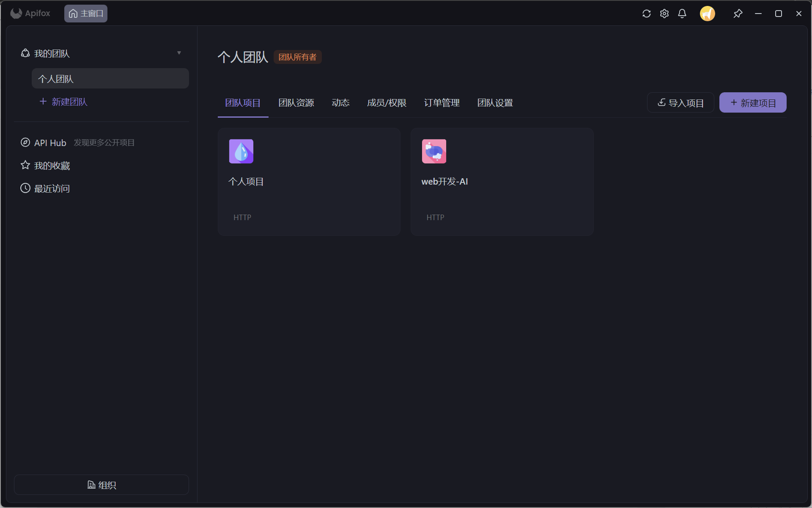
Task: Click the refresh icon in title bar
Action: [646, 14]
